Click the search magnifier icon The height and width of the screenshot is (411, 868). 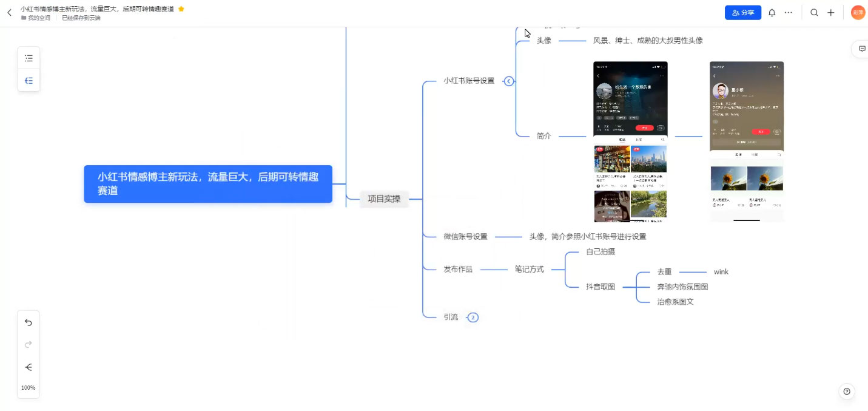[x=814, y=12]
